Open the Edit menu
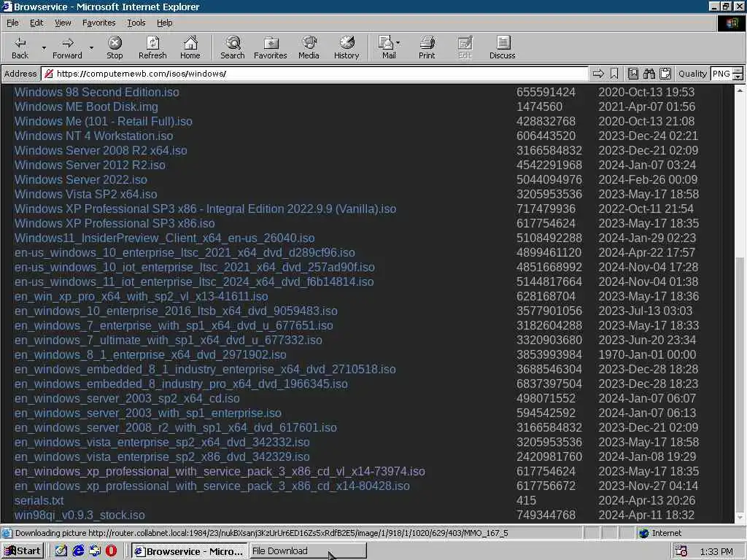Screen dimensions: 747x560 36,23
